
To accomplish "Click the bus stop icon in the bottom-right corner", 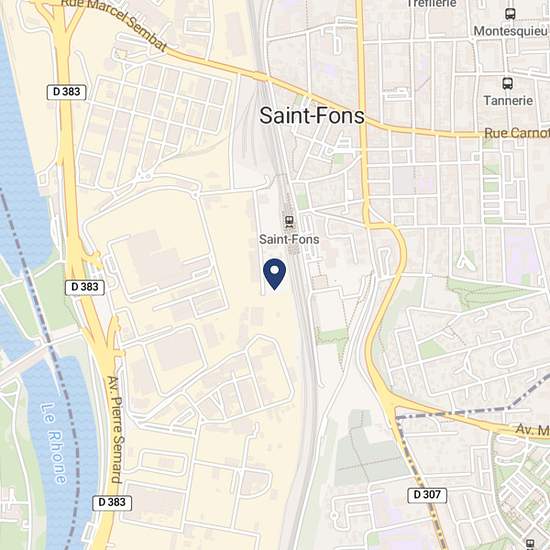I will pos(530,544).
